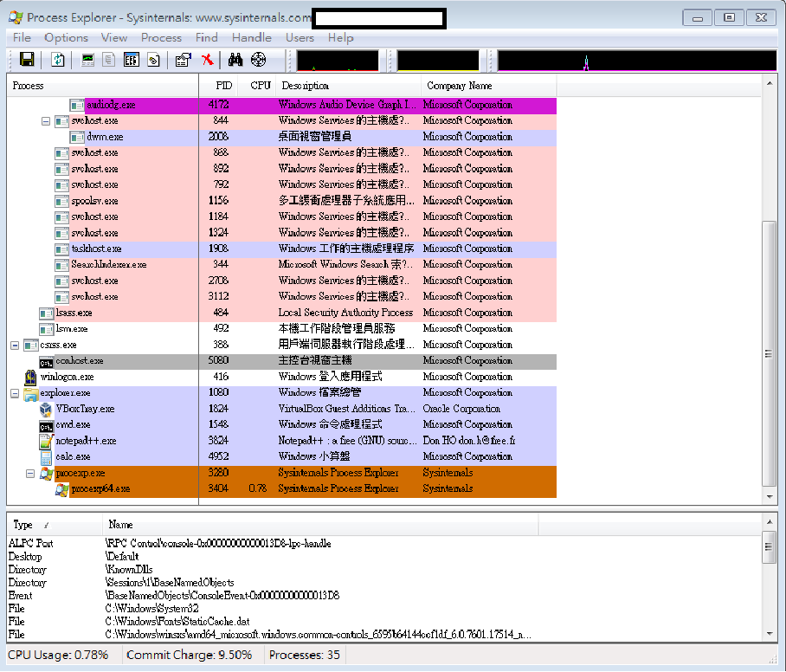This screenshot has width=786, height=672.
Task: Click the handle pane scrollbar down arrow
Action: pyautogui.click(x=770, y=635)
